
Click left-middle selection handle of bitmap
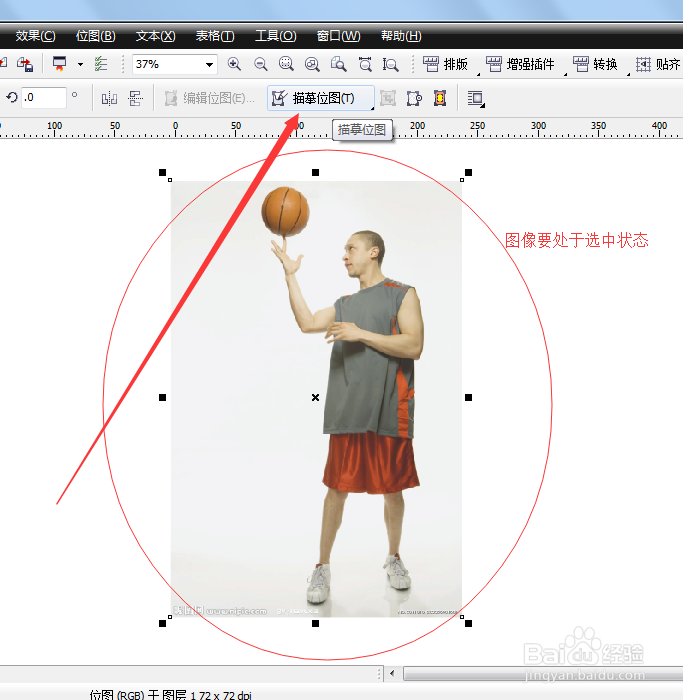tap(162, 397)
